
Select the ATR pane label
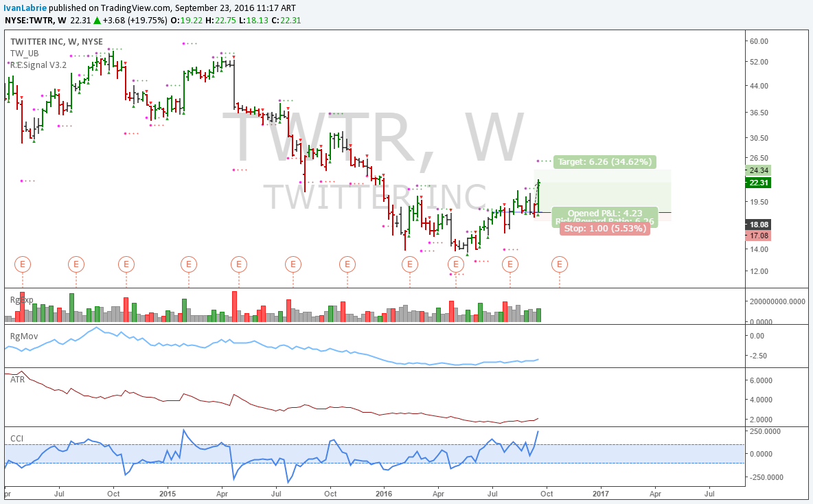[18, 380]
